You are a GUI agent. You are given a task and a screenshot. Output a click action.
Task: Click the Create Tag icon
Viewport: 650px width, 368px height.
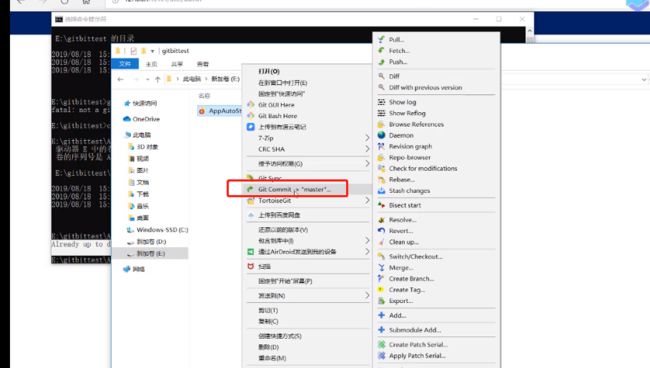(x=381, y=290)
